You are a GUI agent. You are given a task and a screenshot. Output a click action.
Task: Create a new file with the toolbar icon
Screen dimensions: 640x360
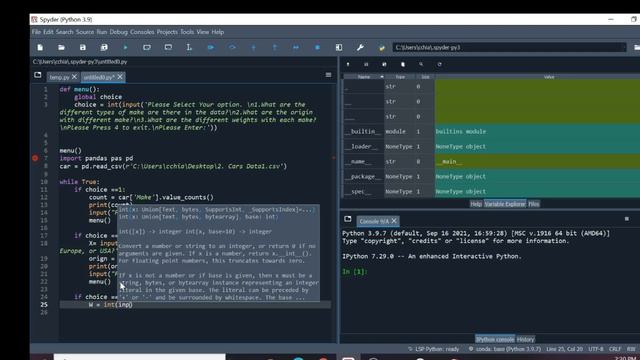[40, 47]
